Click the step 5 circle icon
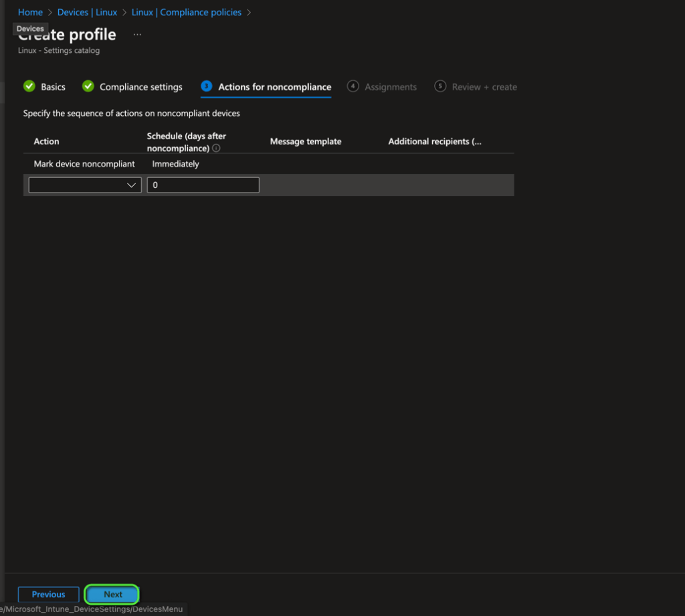Viewport: 685px width, 616px height. 440,86
